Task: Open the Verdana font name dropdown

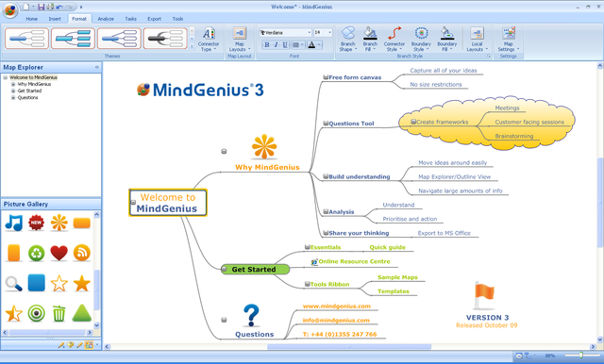Action: pos(285,33)
